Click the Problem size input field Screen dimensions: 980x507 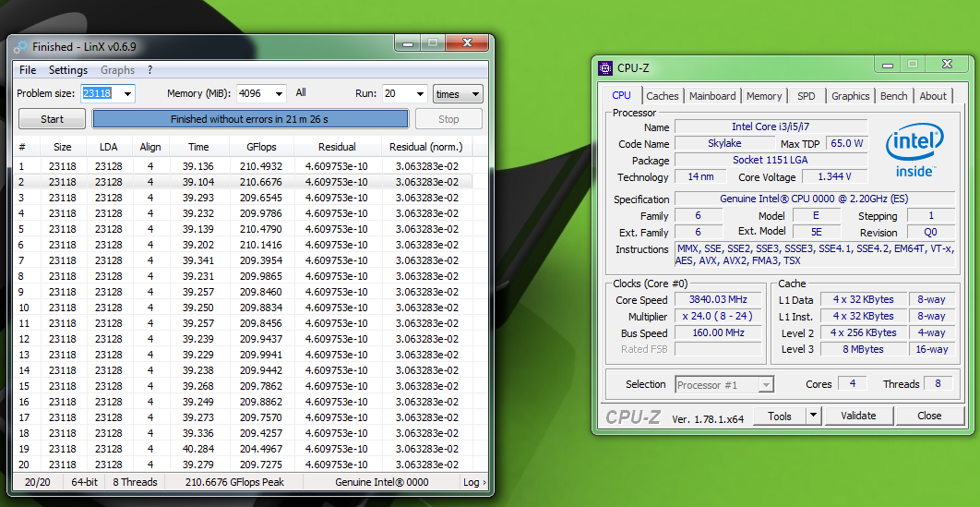(x=100, y=94)
